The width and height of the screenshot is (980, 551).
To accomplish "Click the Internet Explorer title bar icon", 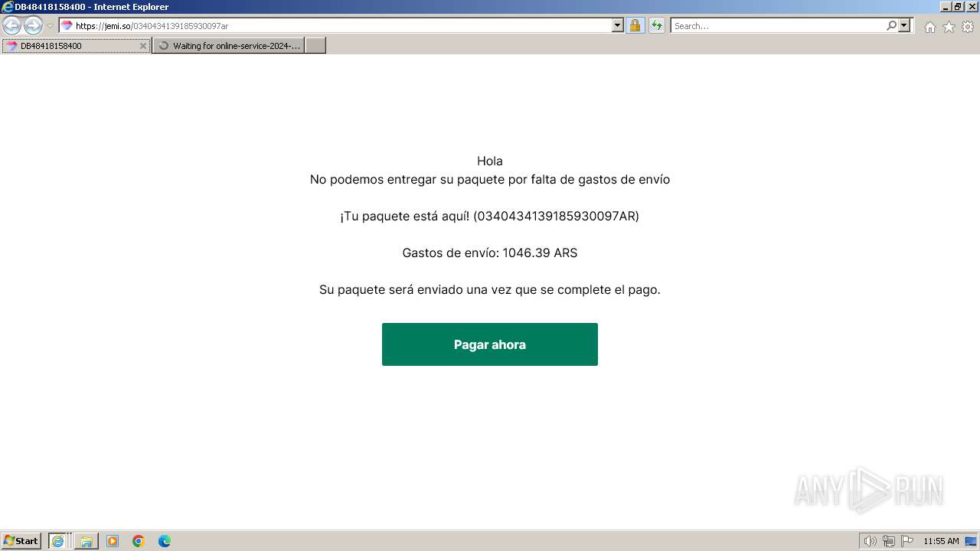I will [8, 7].
